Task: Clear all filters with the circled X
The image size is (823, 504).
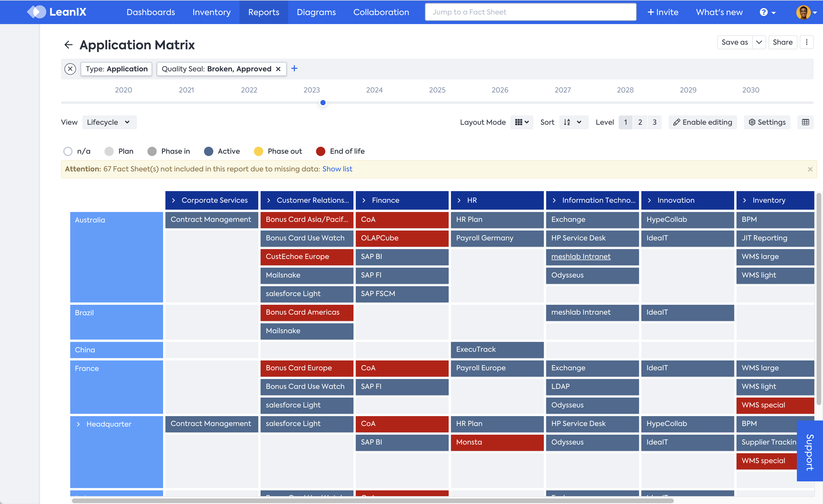Action: tap(70, 69)
